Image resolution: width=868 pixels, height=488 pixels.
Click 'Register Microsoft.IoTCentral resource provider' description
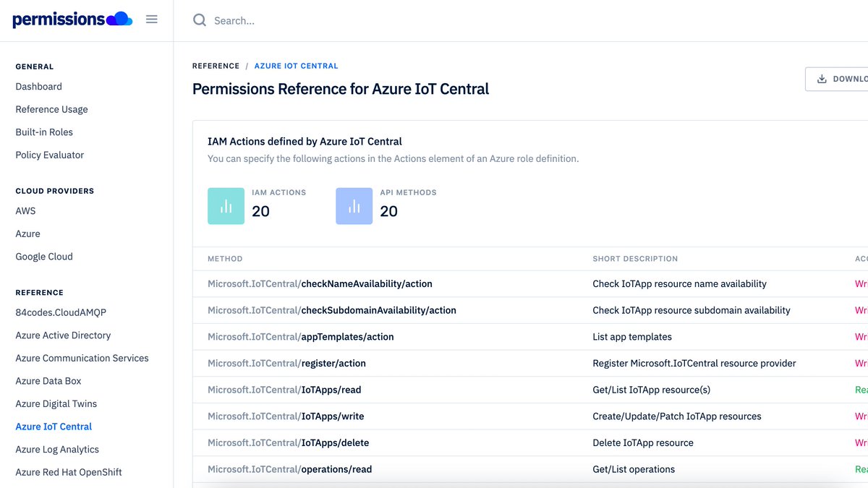point(694,363)
